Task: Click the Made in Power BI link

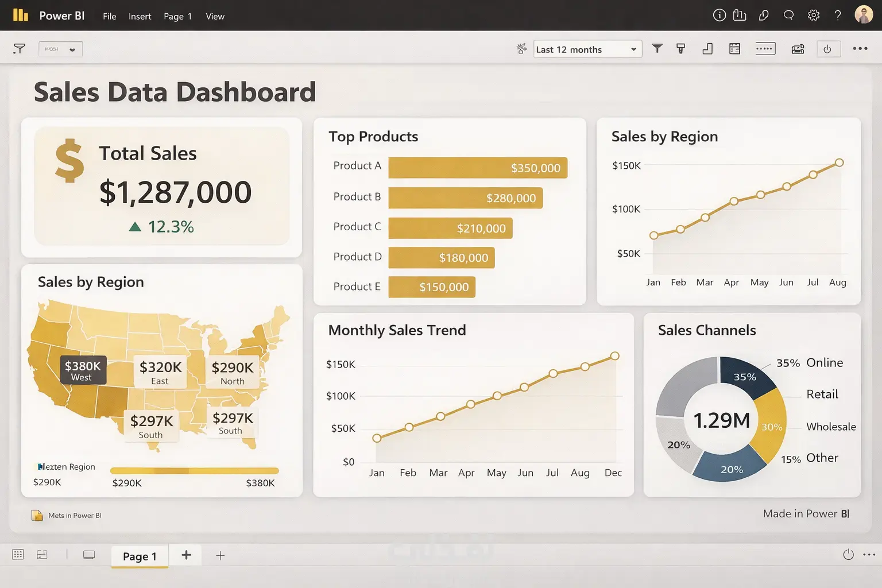Action: coord(806,514)
